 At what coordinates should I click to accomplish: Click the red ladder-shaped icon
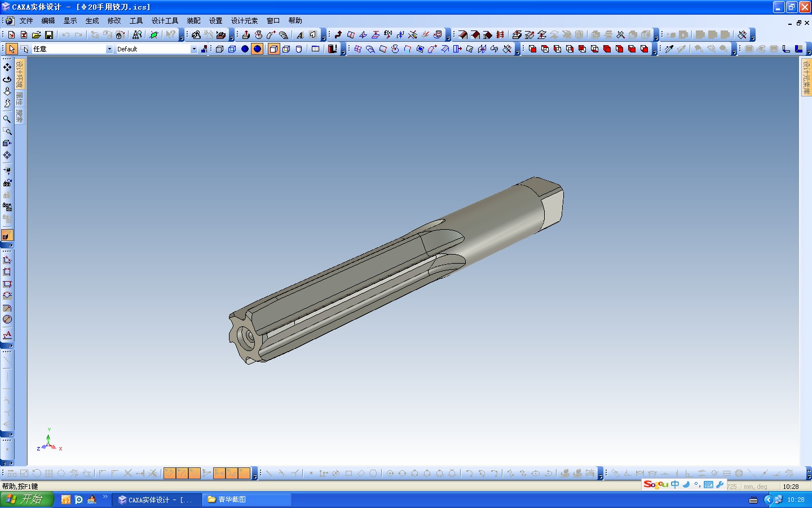500,35
